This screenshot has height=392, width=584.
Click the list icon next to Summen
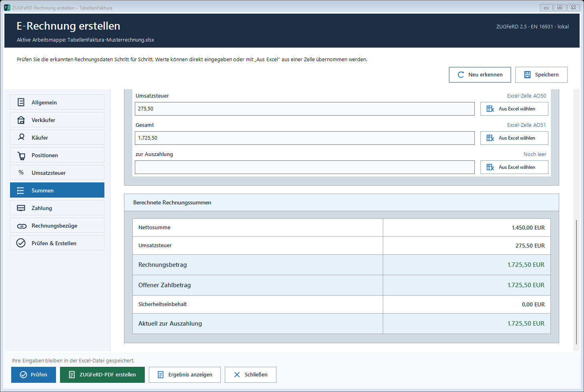(21, 190)
